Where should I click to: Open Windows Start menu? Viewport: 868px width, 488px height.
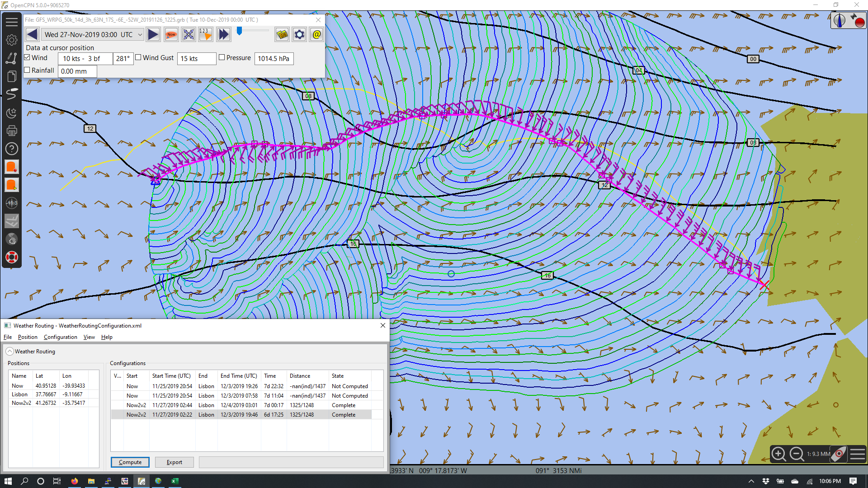8,481
